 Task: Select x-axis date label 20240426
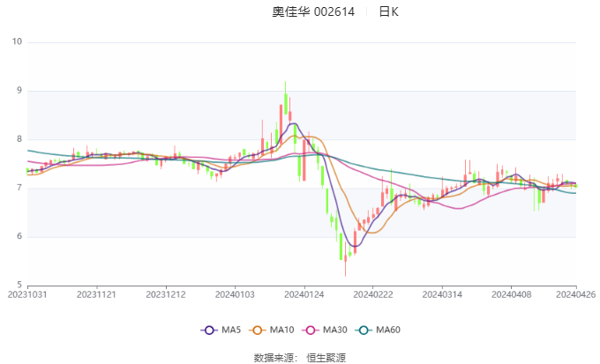point(576,294)
